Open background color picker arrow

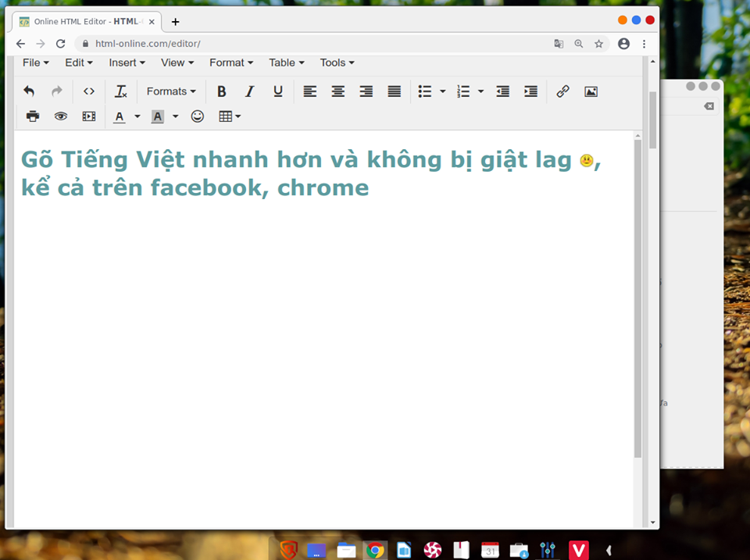(x=176, y=116)
